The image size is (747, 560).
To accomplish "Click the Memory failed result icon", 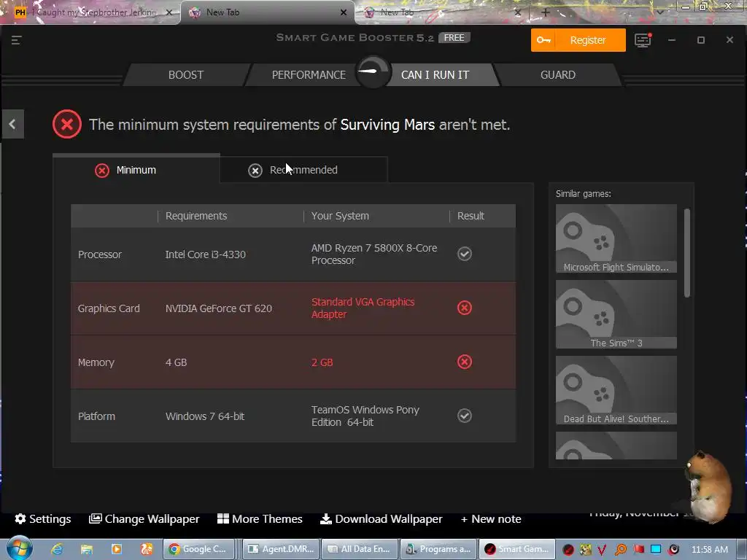I will (x=465, y=362).
